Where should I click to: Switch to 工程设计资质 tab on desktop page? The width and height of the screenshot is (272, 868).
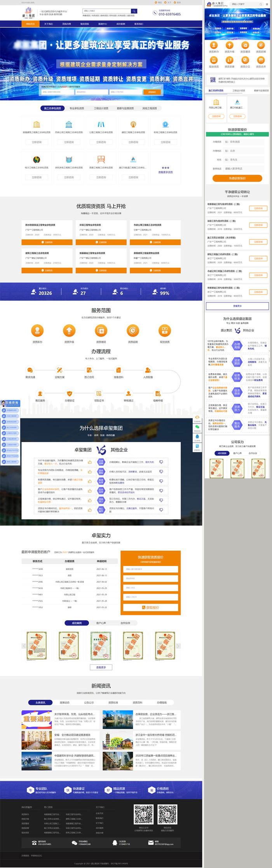click(101, 108)
